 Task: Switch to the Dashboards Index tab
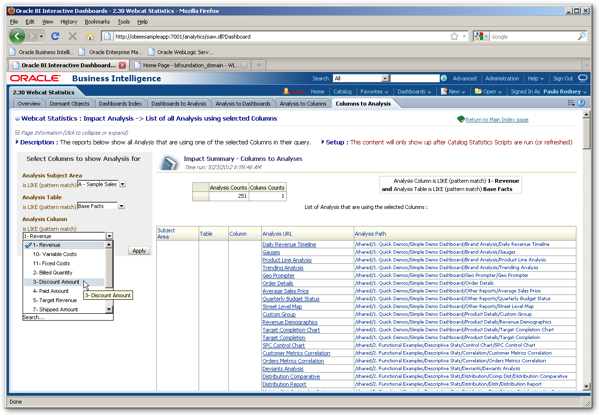pos(120,104)
